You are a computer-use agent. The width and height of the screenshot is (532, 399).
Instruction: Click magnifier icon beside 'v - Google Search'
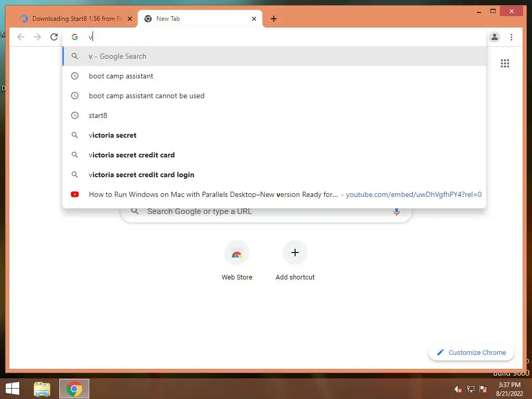75,56
